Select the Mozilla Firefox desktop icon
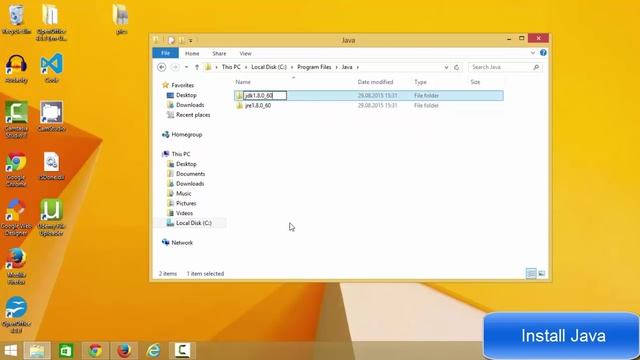 tap(16, 267)
